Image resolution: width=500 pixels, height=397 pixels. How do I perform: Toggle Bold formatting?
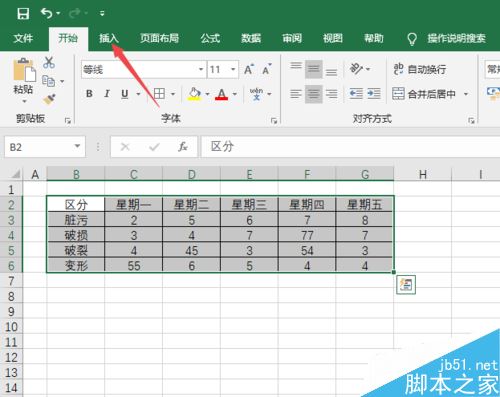click(x=89, y=94)
